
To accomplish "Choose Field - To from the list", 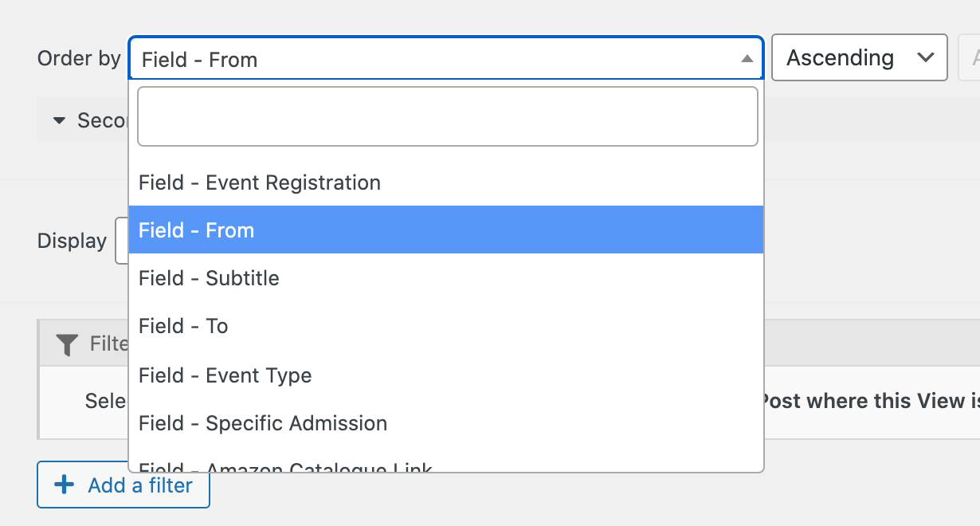I will click(446, 326).
